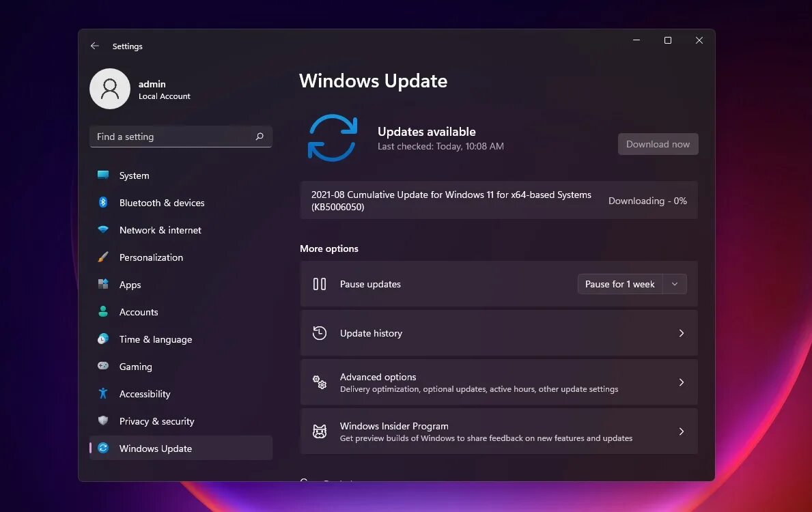Minimize the Settings window
Image resolution: width=812 pixels, height=512 pixels.
click(636, 40)
